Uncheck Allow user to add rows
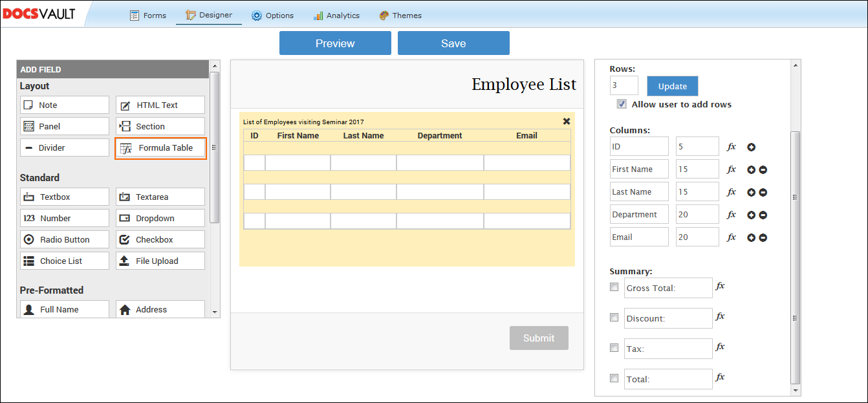 (x=622, y=103)
